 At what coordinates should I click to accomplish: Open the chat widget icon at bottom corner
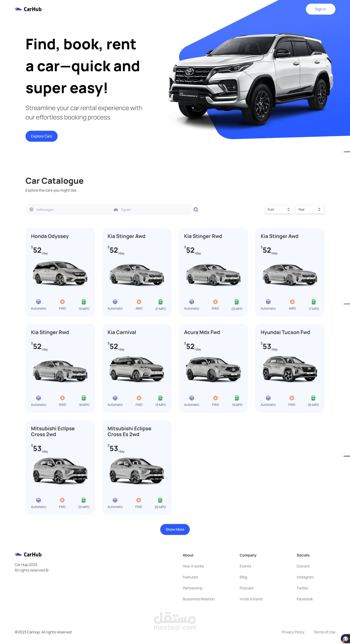[x=345, y=639]
